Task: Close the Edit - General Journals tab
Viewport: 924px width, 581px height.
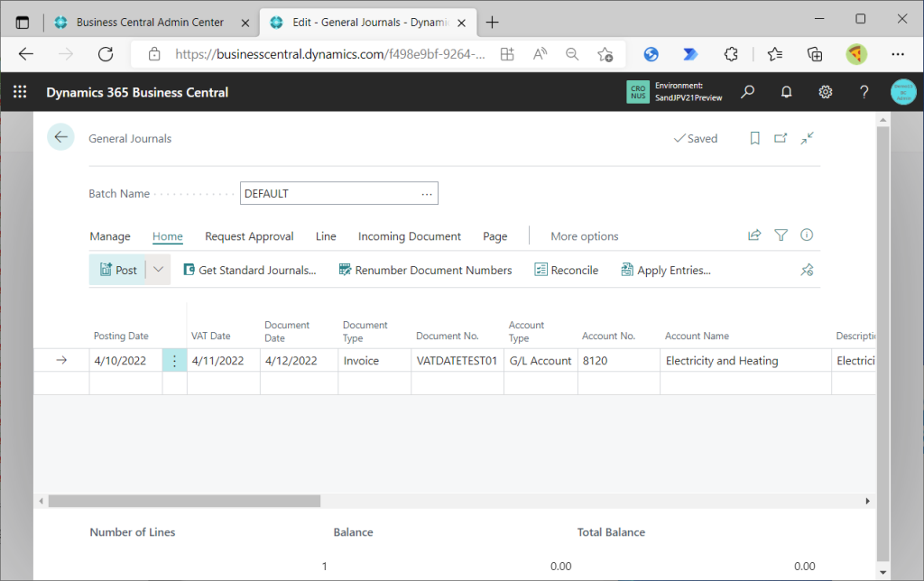Action: [x=461, y=23]
